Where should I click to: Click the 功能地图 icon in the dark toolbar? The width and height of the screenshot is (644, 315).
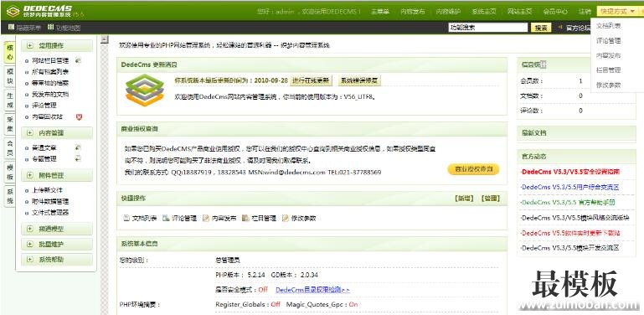(51, 28)
